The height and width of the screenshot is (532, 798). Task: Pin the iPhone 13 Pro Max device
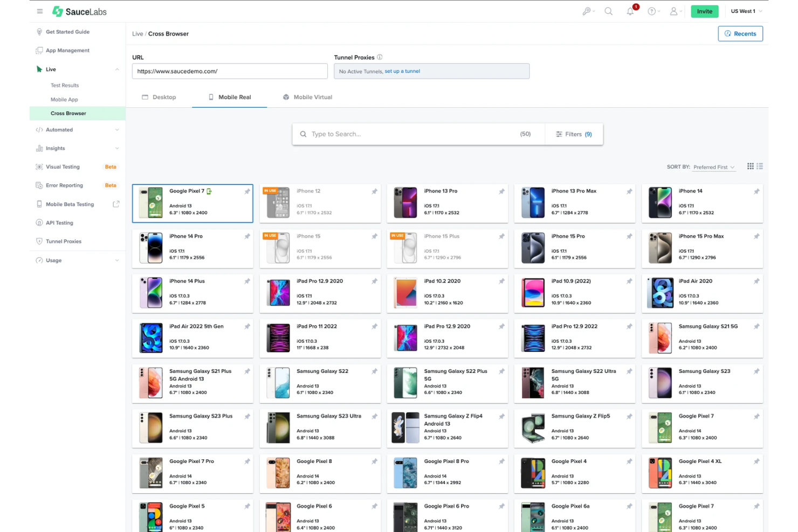629,191
